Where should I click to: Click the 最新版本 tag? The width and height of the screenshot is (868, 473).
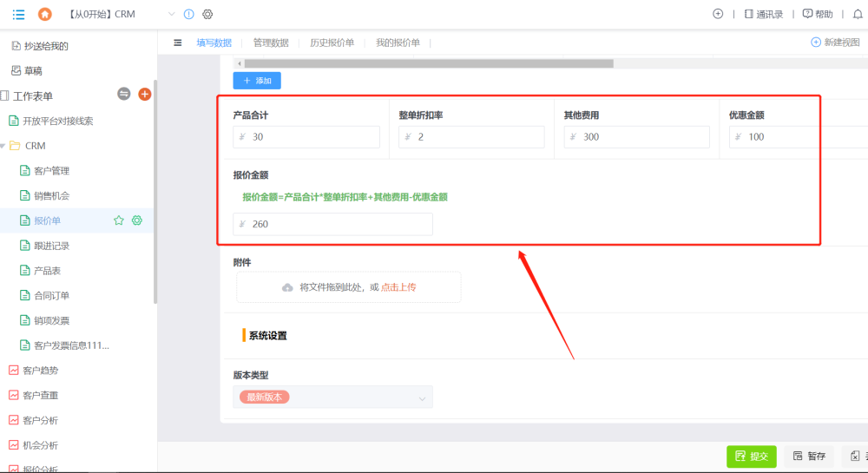pos(265,397)
